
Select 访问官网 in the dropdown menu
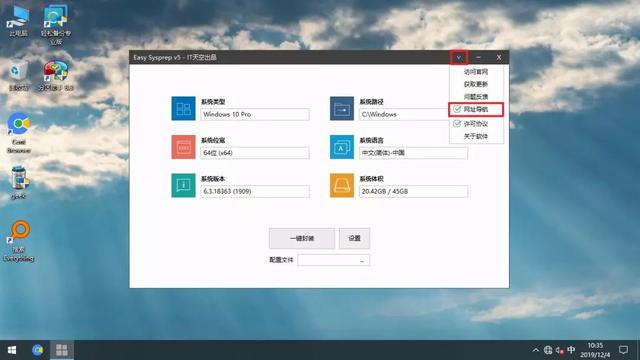click(x=476, y=72)
